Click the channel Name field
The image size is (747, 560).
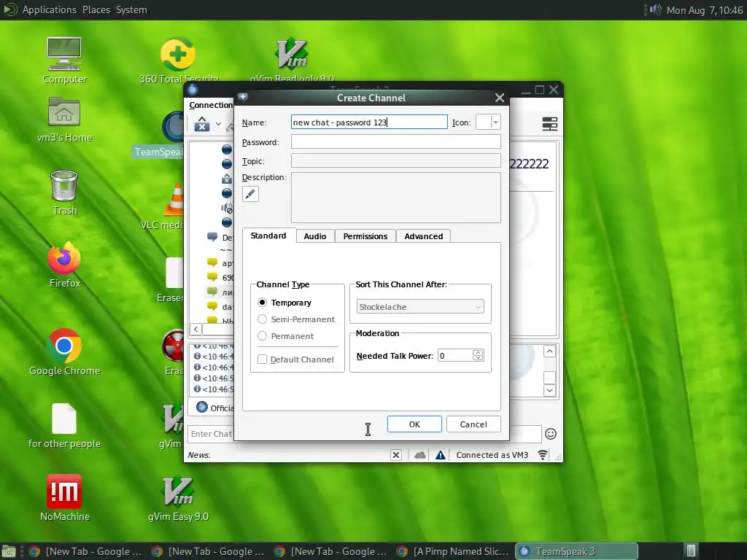coord(369,122)
